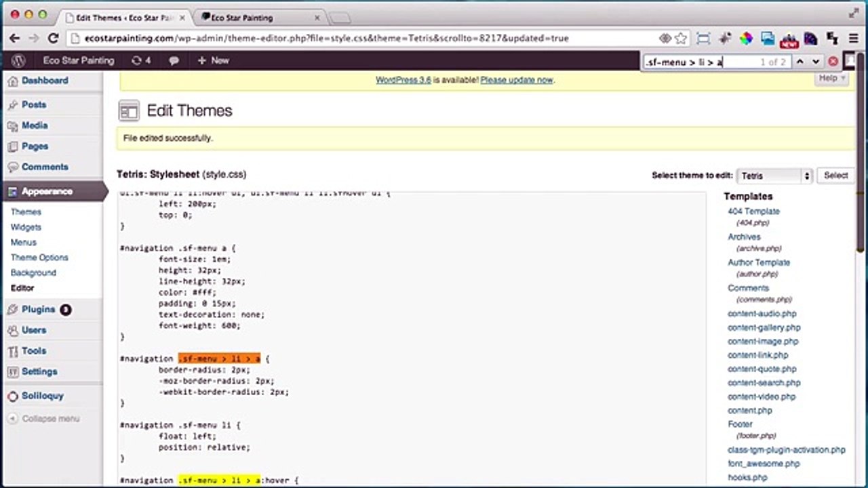Jump to next find result arrow
This screenshot has height=488, width=868.
point(816,62)
